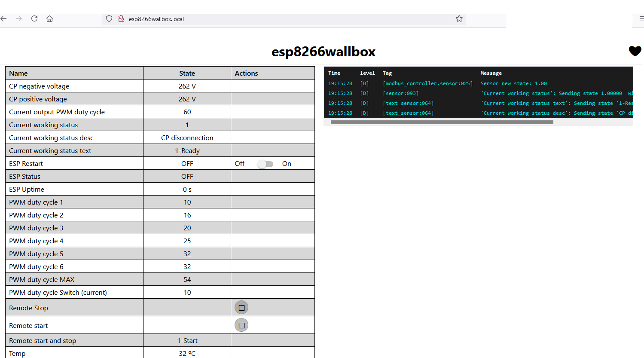Image resolution: width=644 pixels, height=358 pixels.
Task: Click the On label beside ESP Restart switch
Action: tap(287, 163)
